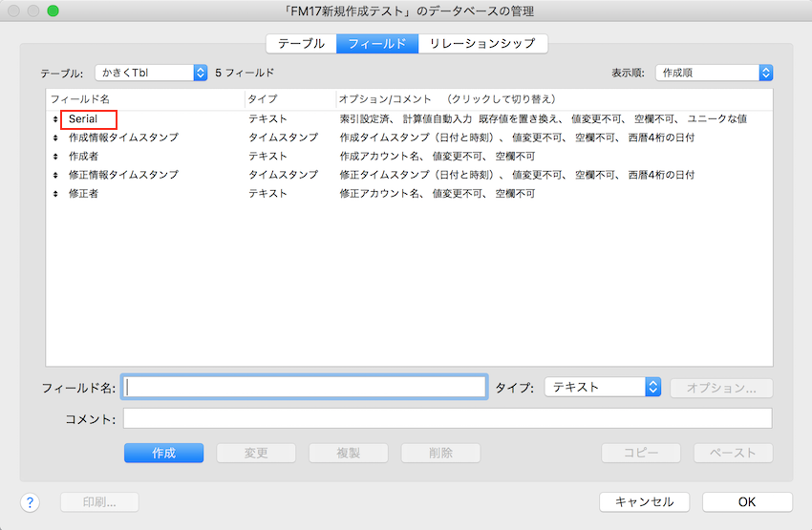This screenshot has height=530, width=812.
Task: Click reorder handle of 作成者 row
Action: click(55, 157)
